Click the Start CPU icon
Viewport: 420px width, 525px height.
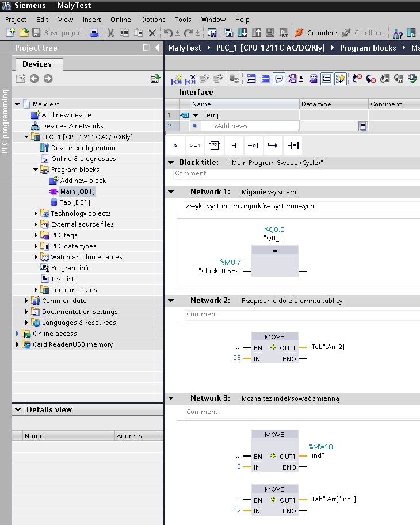411,32
